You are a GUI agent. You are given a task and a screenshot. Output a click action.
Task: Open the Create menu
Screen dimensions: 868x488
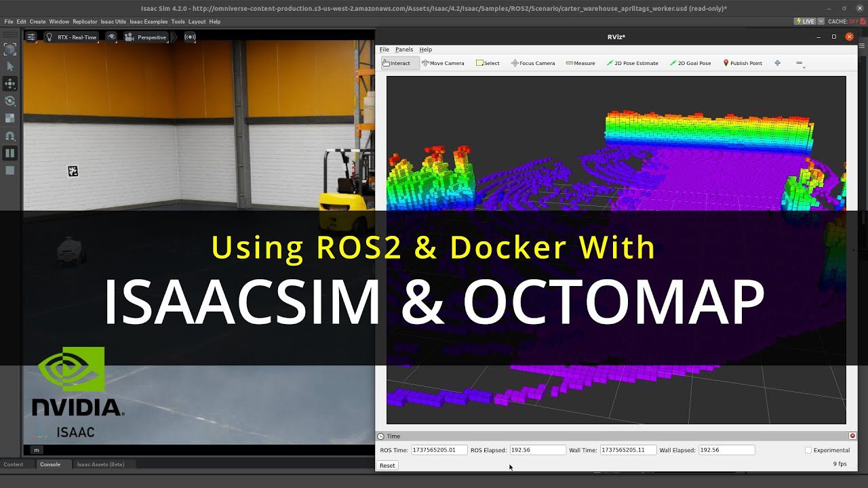[37, 22]
